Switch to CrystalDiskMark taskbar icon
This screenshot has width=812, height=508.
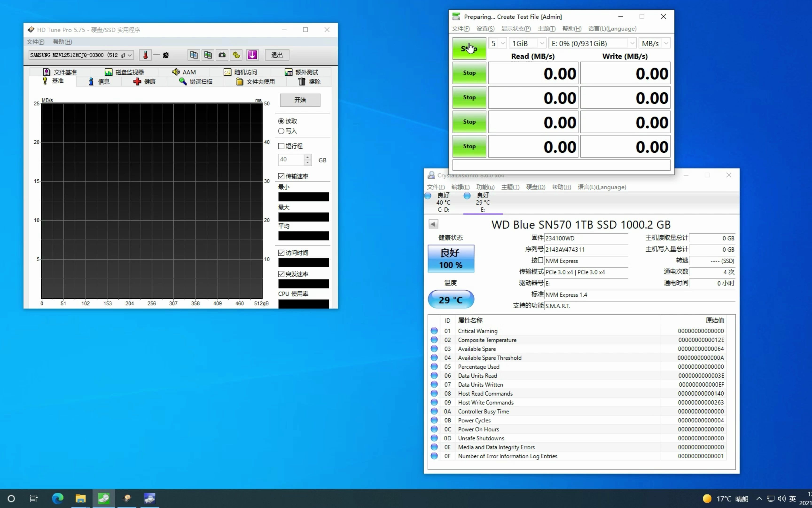pos(104,499)
